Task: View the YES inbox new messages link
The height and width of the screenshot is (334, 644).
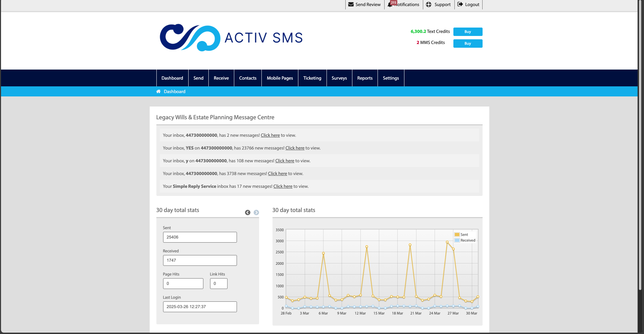Action: coord(295,148)
